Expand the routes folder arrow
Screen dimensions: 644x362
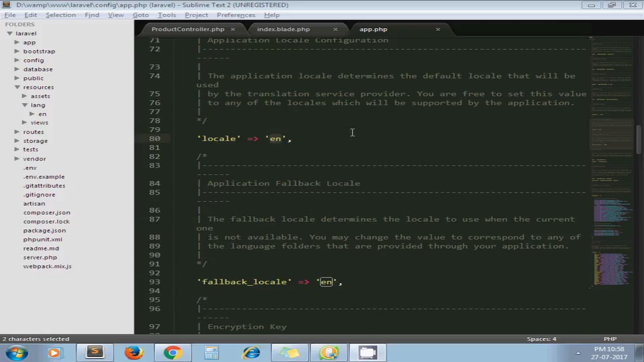[17, 132]
